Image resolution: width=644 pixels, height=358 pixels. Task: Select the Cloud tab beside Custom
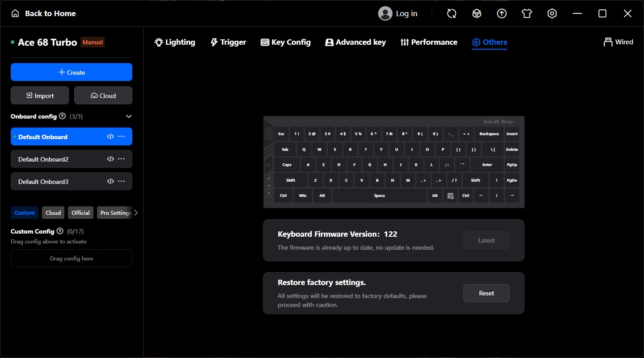pos(53,213)
